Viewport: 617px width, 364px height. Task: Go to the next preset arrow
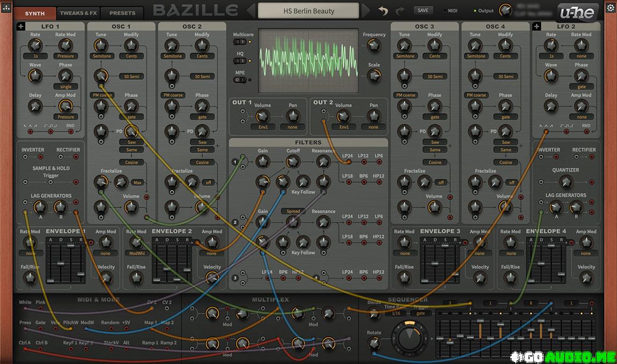pos(365,11)
